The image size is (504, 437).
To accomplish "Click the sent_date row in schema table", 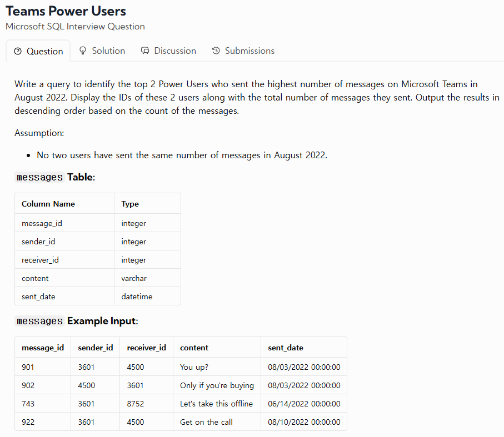I will click(x=98, y=297).
